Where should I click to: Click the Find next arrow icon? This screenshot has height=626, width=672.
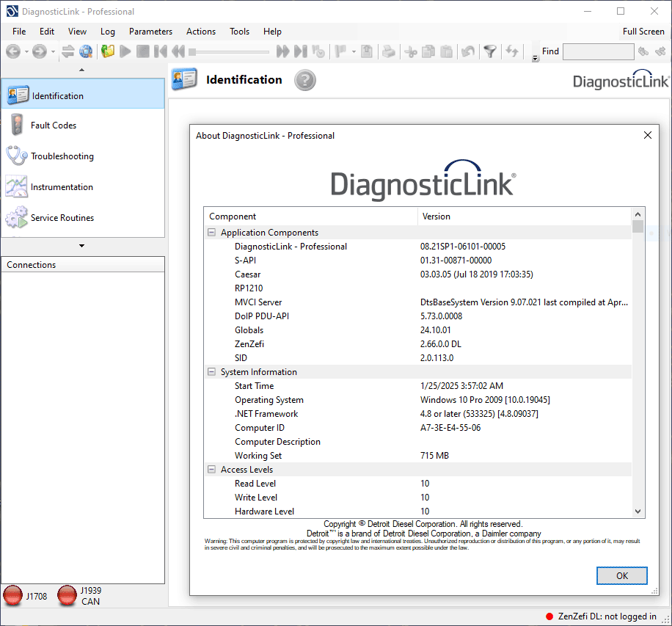(661, 51)
